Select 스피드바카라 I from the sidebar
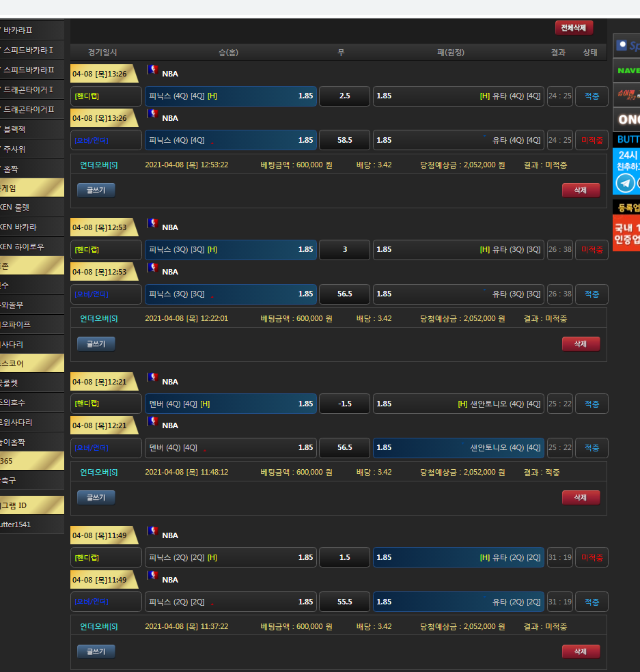 click(x=31, y=50)
